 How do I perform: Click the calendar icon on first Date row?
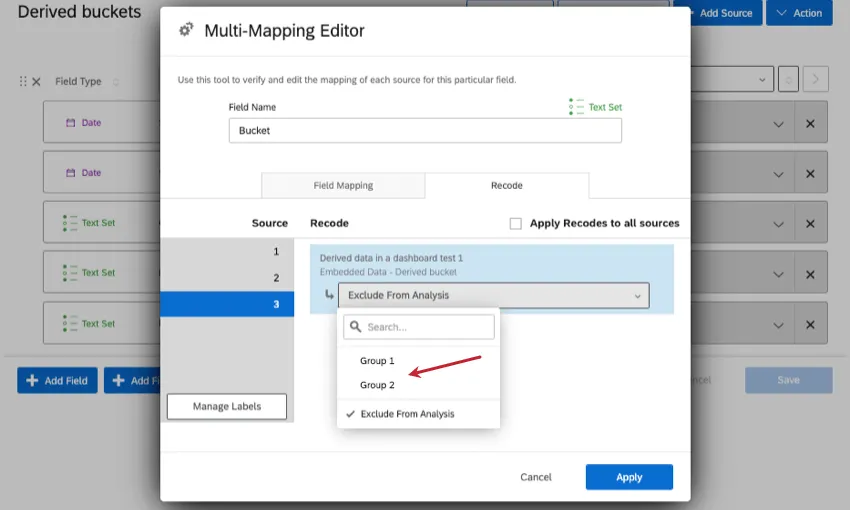coord(71,123)
